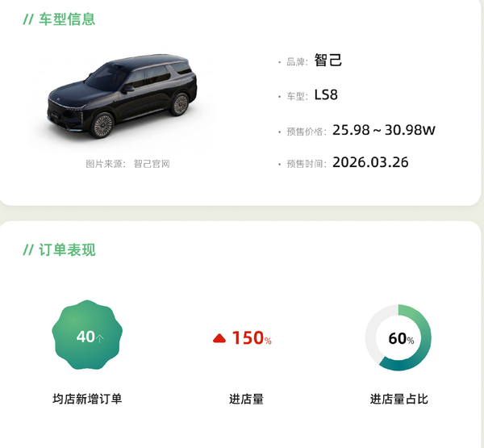Click the 预售时间 field label
This screenshot has width=484, height=448.
[x=306, y=164]
